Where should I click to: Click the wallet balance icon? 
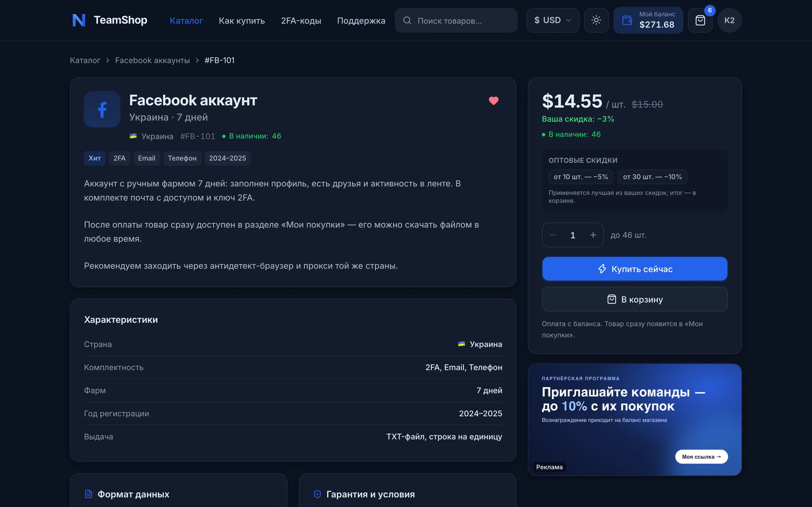(627, 20)
